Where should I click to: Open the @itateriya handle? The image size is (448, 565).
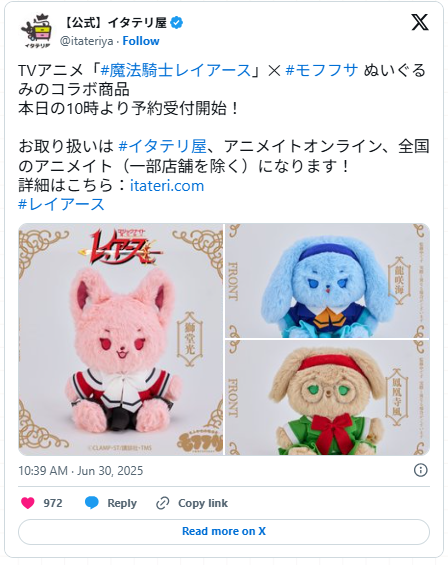coord(87,41)
